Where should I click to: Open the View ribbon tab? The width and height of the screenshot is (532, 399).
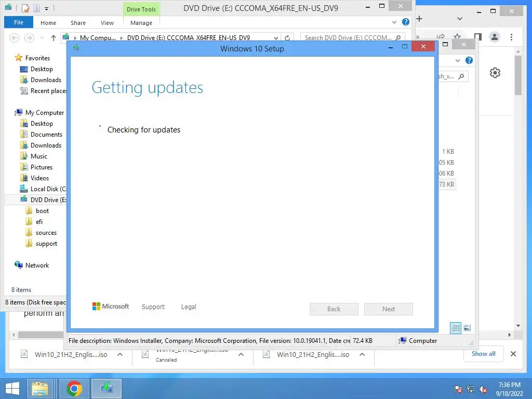tap(107, 23)
